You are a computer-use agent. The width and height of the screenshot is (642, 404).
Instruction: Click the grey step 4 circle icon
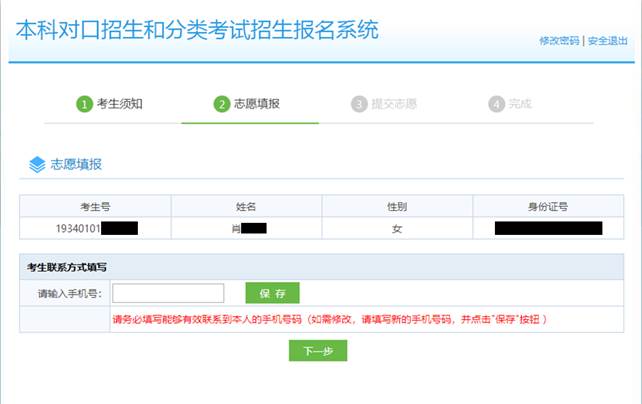tap(496, 104)
